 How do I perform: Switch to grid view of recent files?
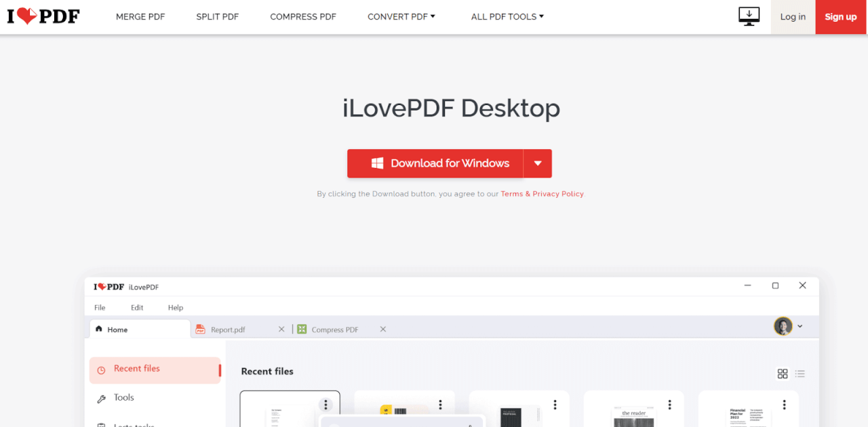tap(783, 373)
